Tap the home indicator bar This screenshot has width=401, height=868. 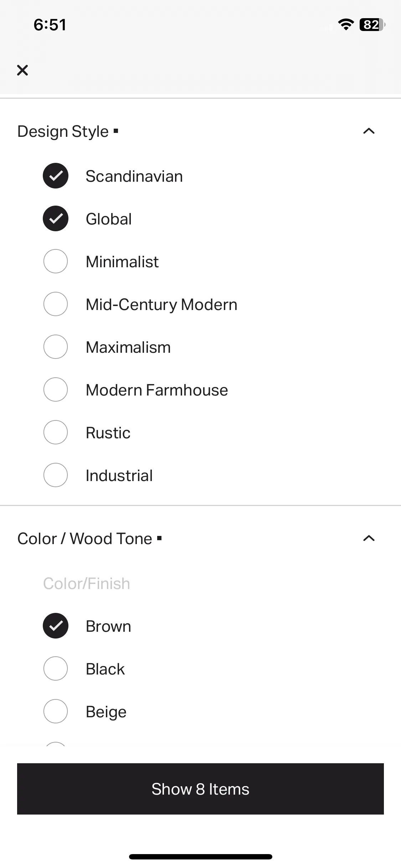tap(201, 857)
